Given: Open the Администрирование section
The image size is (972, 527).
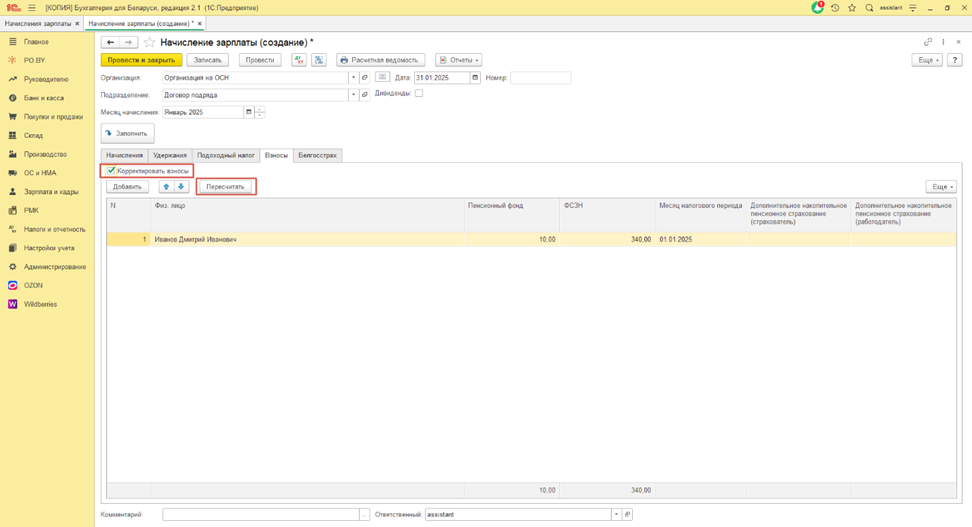Looking at the screenshot, I should pos(55,267).
